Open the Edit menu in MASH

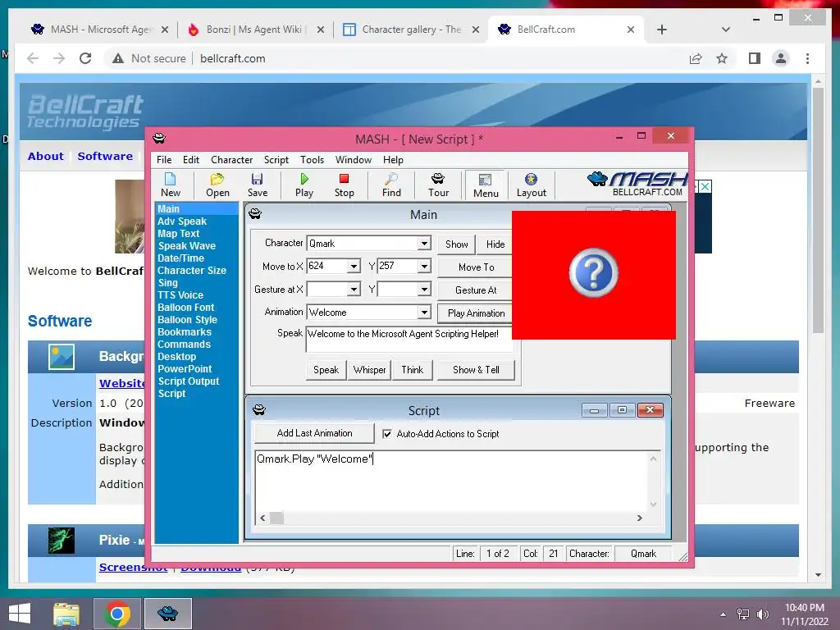pos(190,160)
